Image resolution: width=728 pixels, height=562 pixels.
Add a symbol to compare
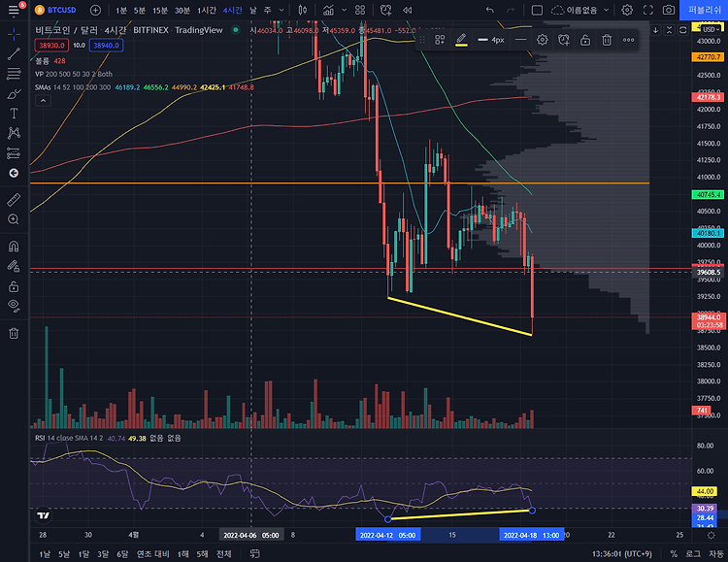click(x=95, y=10)
